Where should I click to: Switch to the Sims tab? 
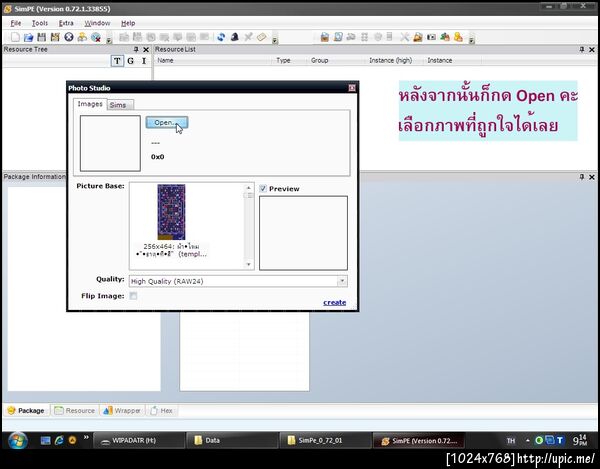tap(120, 105)
